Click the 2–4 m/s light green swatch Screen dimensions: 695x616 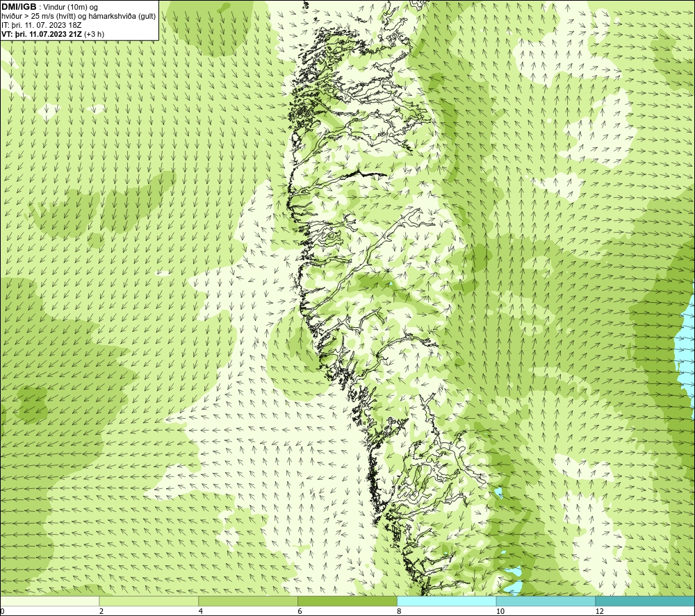click(149, 601)
